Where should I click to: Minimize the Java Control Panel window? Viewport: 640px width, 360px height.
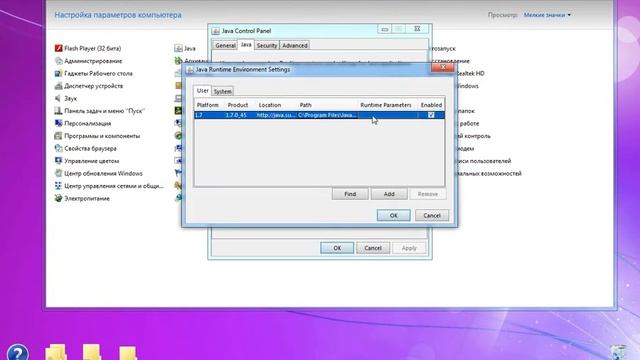[x=384, y=29]
